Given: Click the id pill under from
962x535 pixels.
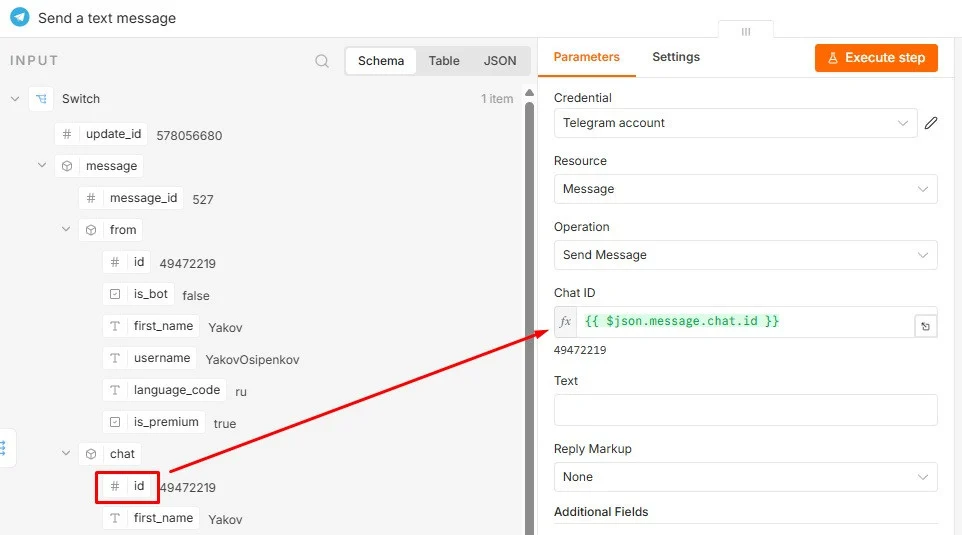Looking at the screenshot, I should pyautogui.click(x=127, y=262).
